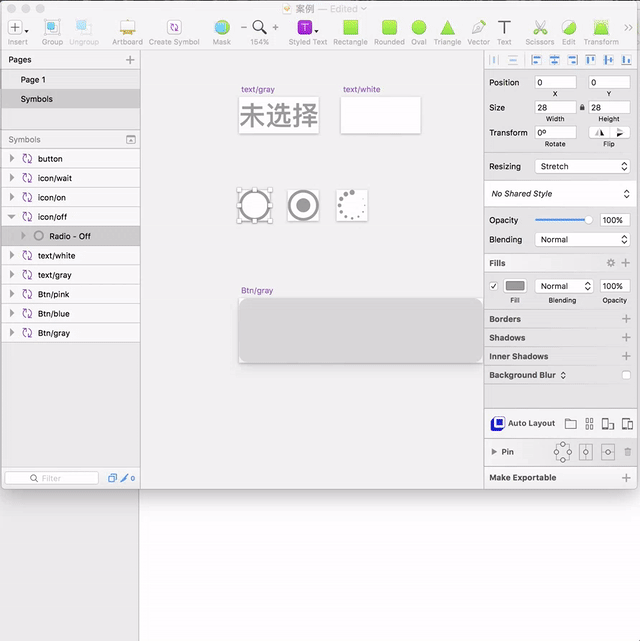This screenshot has height=641, width=640.
Task: Select the Oval shape tool
Action: tap(418, 27)
